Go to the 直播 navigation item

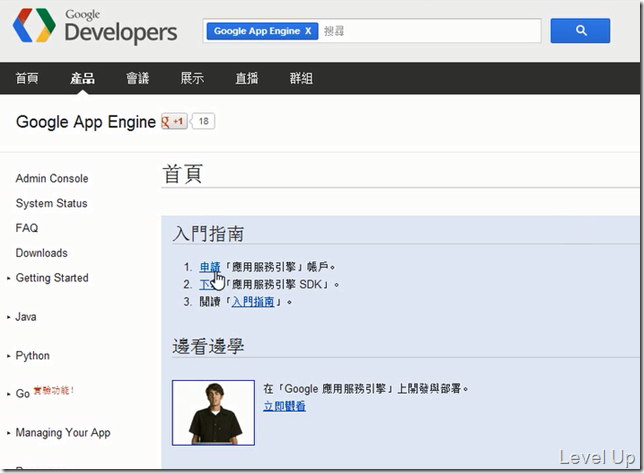tap(246, 78)
